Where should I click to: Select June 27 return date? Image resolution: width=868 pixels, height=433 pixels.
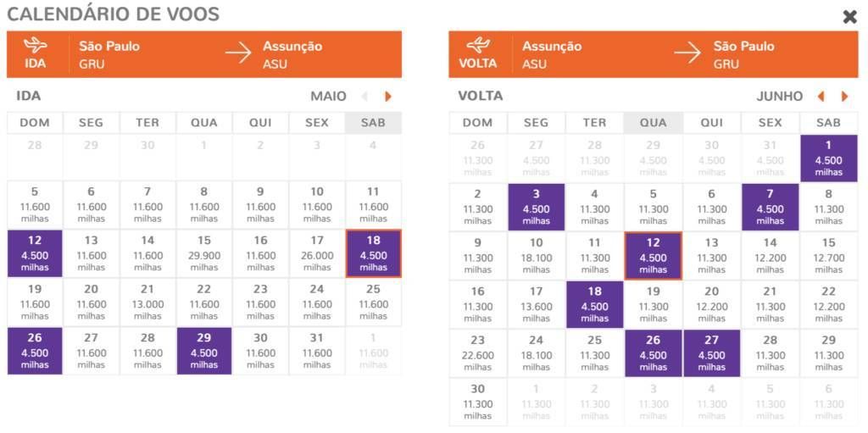click(x=712, y=353)
